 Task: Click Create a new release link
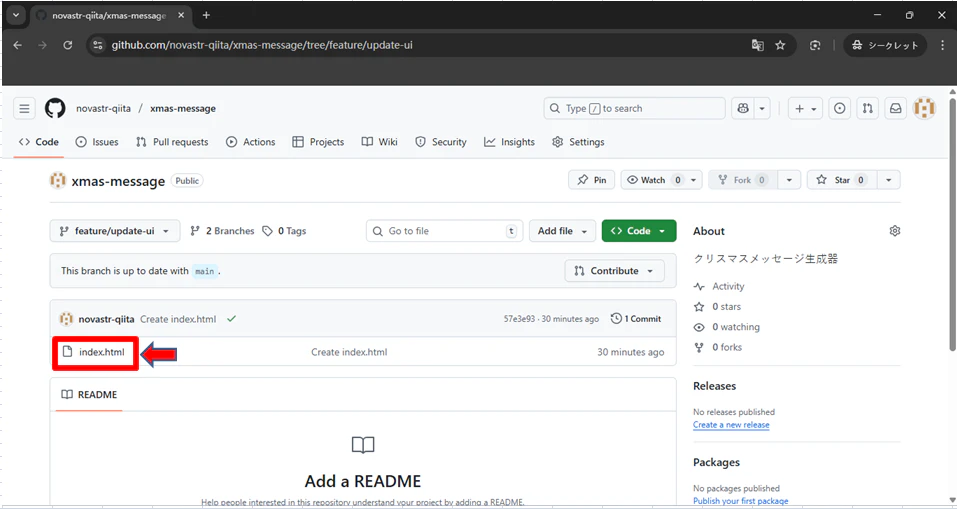(731, 425)
